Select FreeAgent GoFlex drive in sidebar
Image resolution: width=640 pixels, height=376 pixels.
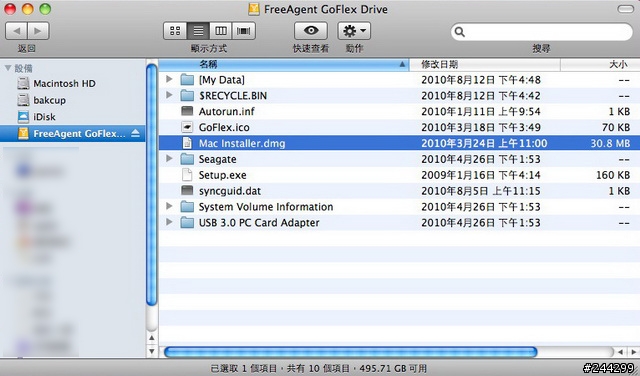click(72, 134)
